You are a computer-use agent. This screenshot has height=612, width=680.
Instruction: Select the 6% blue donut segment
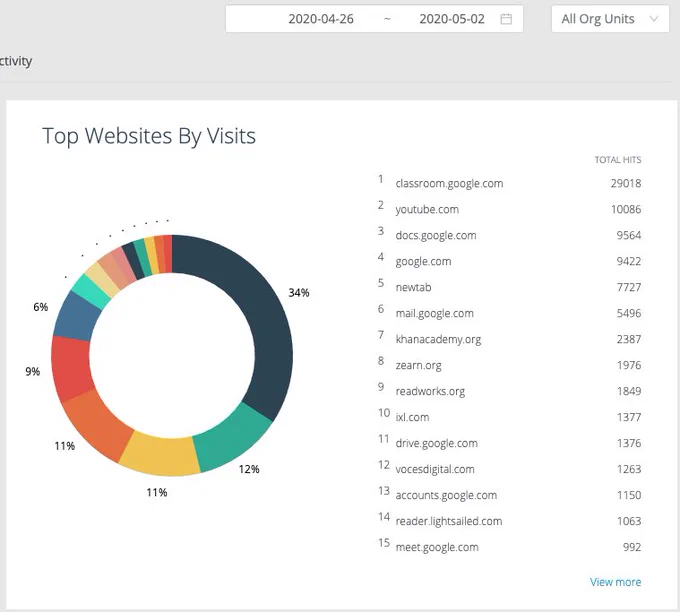click(77, 316)
